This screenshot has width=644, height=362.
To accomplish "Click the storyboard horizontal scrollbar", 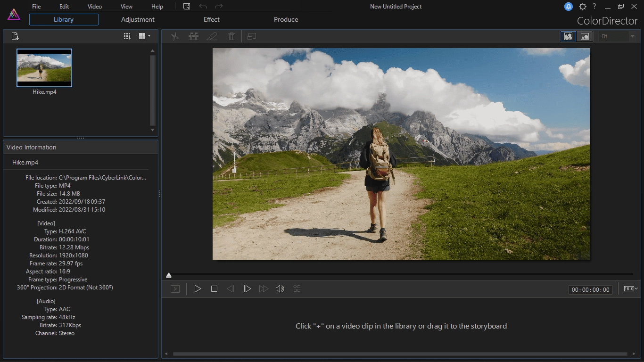I will click(400, 354).
